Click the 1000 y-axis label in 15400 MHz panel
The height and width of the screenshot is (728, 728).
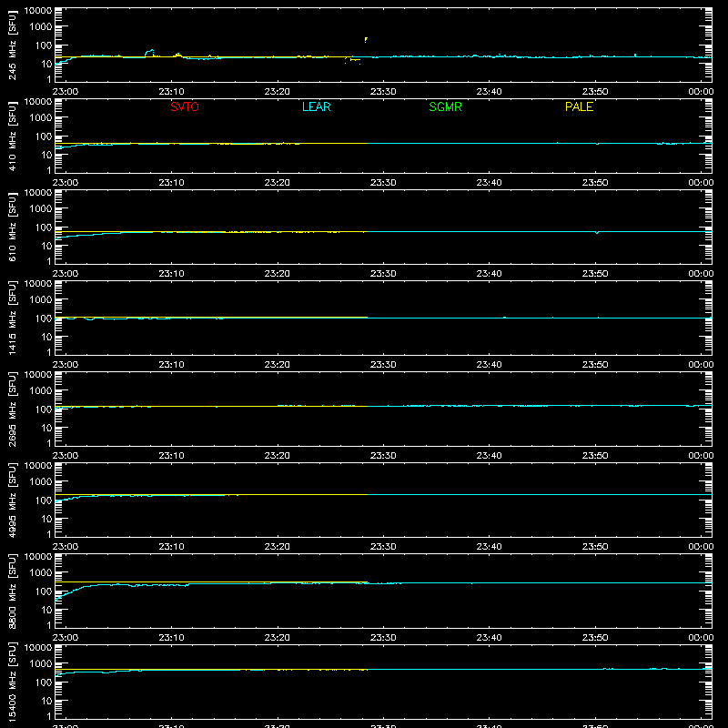coord(41,664)
